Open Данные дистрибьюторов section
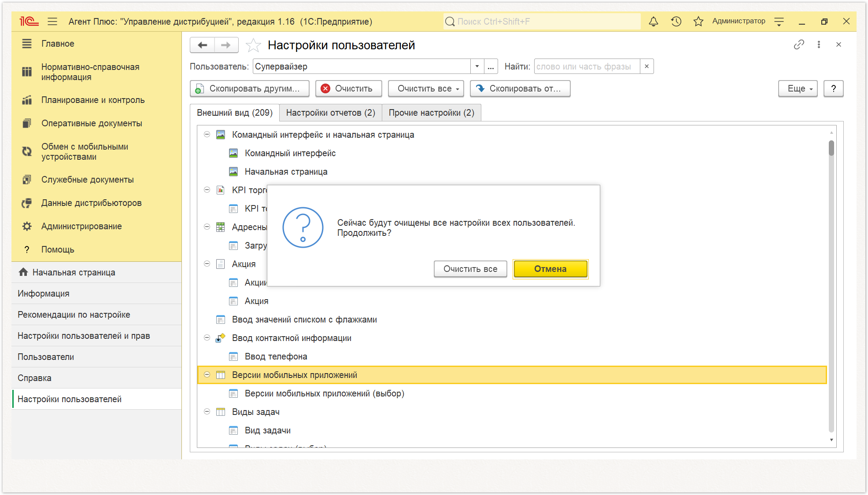Image resolution: width=868 pixels, height=495 pixels. [96, 203]
